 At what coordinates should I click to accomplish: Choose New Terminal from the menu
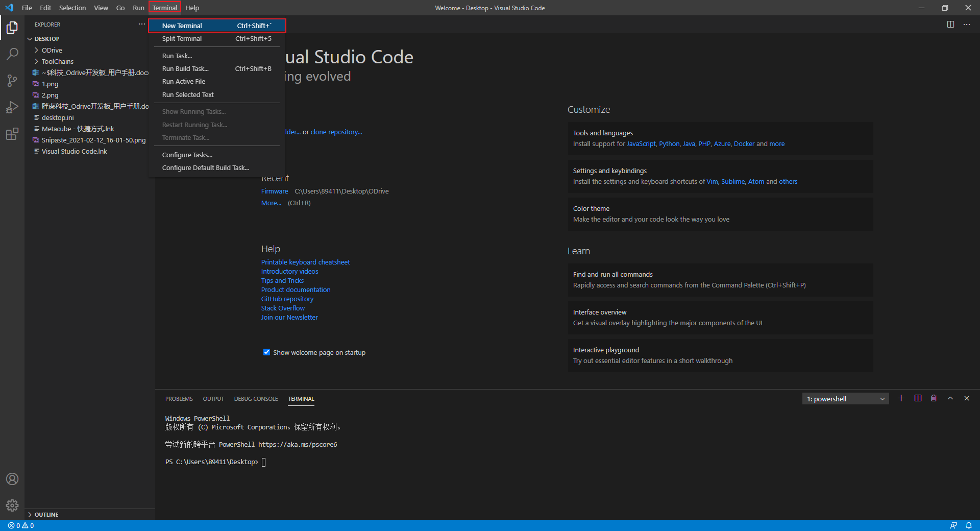(x=217, y=26)
